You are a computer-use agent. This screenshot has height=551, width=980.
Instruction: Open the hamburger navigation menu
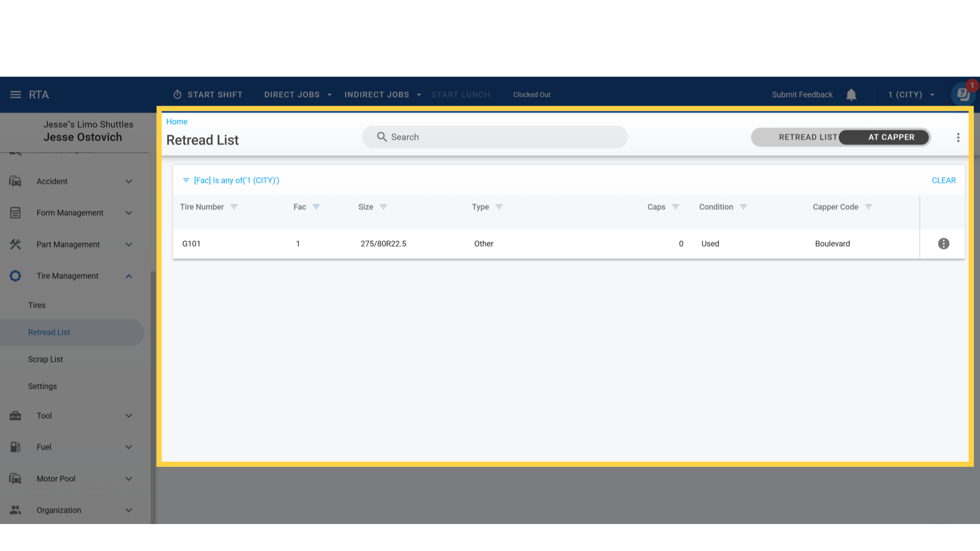click(15, 95)
